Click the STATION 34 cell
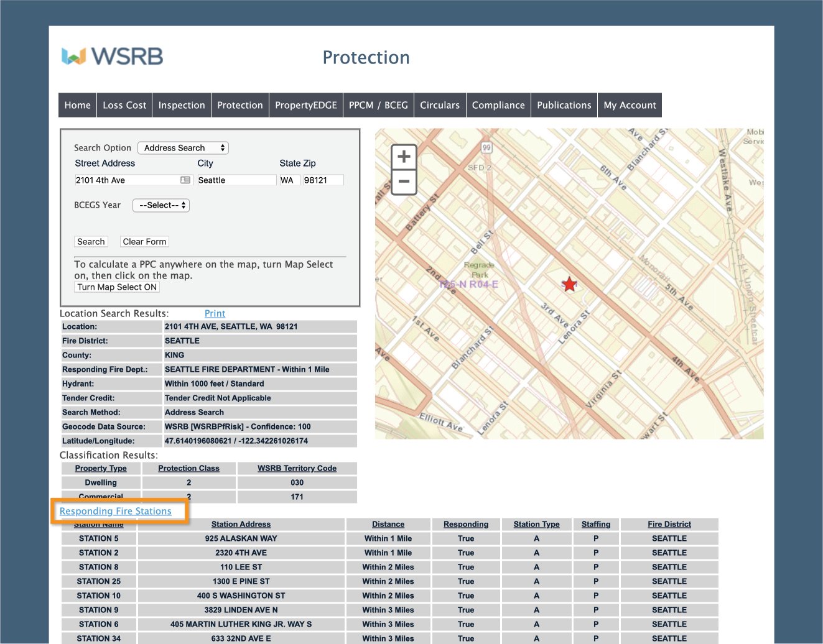 (x=98, y=638)
